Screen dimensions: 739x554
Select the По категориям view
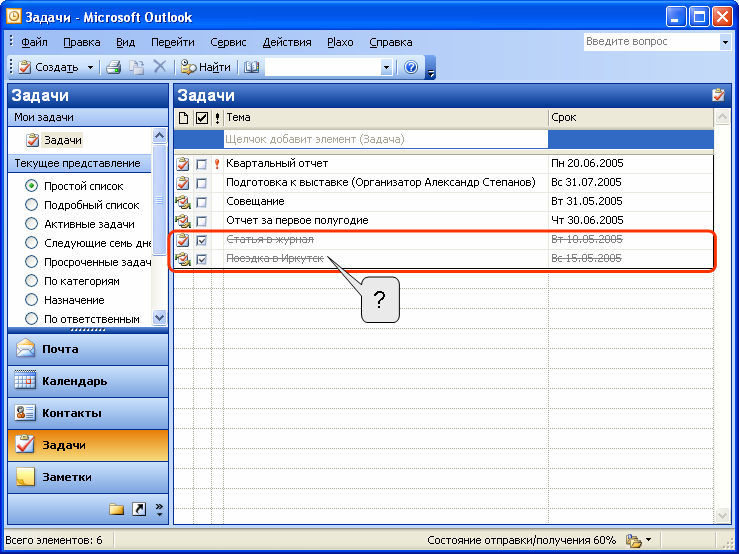coord(73,281)
